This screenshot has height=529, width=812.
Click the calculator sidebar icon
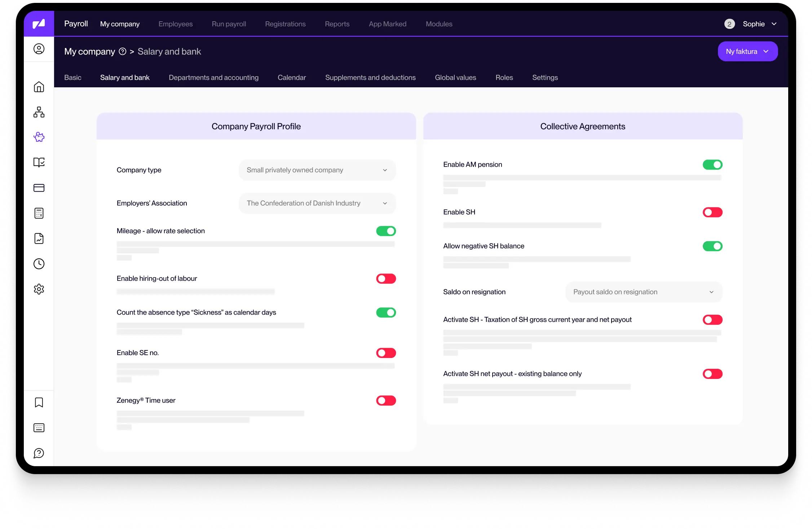coord(39,213)
